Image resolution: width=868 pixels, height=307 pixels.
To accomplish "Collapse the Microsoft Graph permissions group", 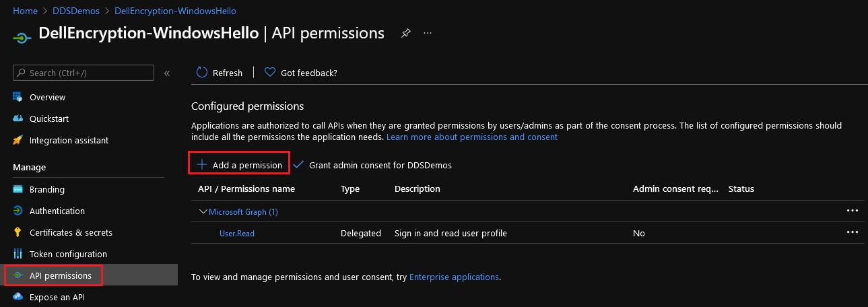I will (203, 211).
